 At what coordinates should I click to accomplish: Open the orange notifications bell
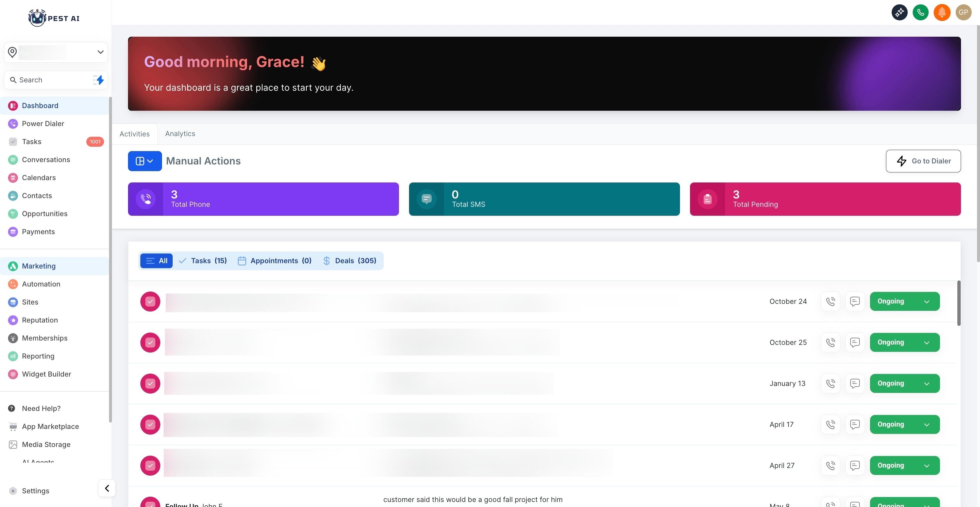942,13
